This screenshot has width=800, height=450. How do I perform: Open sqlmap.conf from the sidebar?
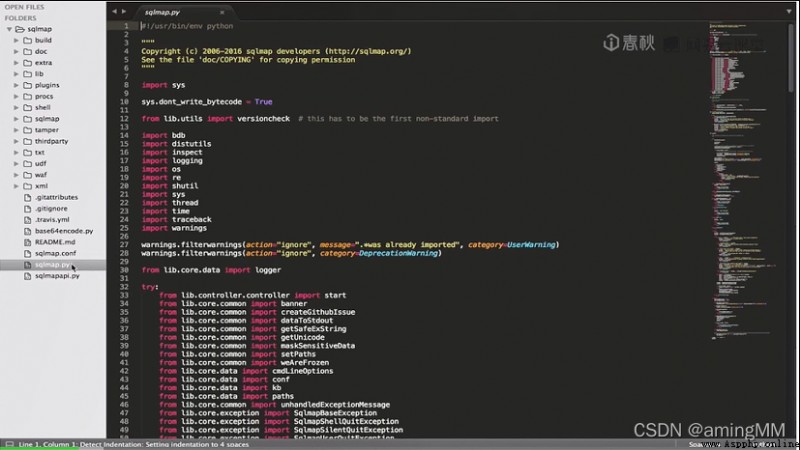(x=55, y=254)
